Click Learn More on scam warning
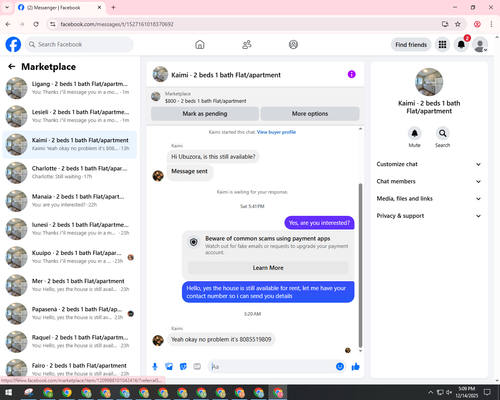Screen dimensions: 500x400 (268, 268)
